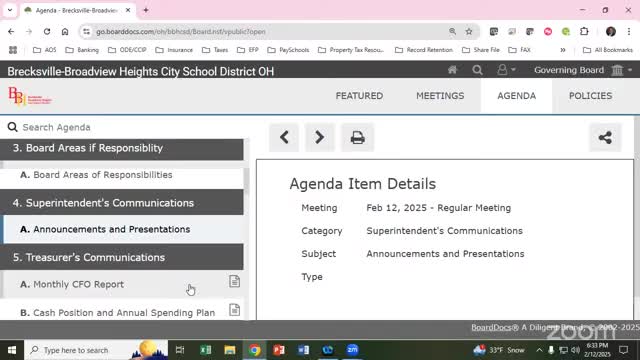Switch to the FEATURED tab
The height and width of the screenshot is (360, 640).
pyautogui.click(x=359, y=96)
